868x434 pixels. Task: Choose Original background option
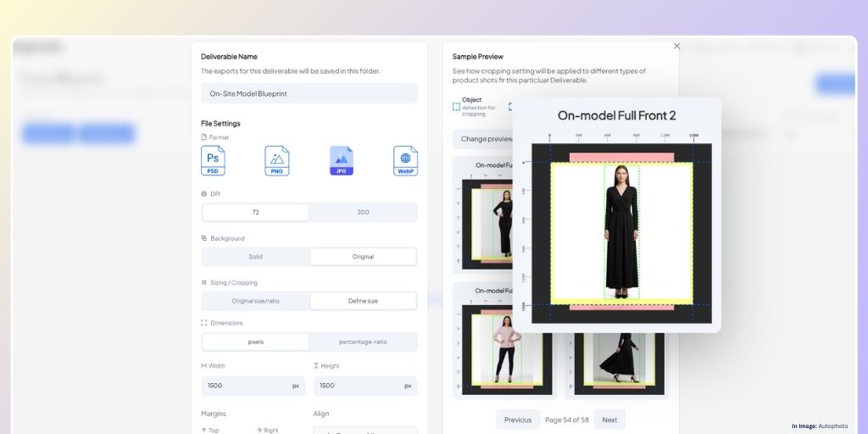363,256
